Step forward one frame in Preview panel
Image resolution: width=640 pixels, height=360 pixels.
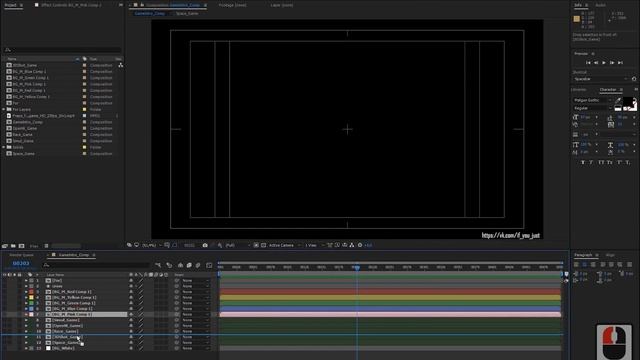click(x=612, y=62)
